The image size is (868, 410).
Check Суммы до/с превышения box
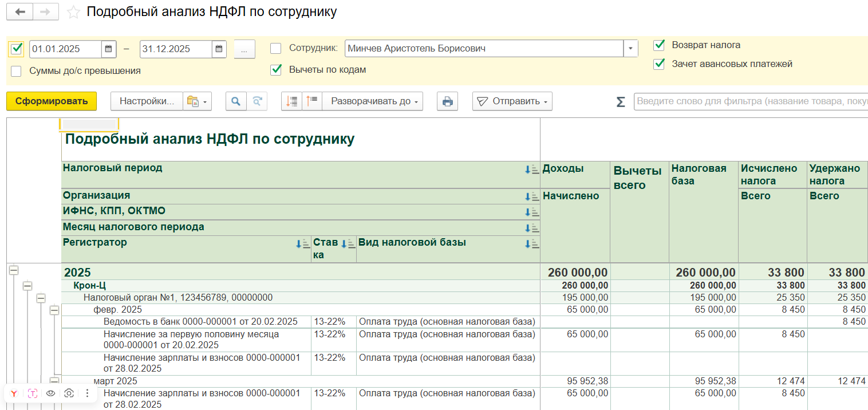pos(16,71)
